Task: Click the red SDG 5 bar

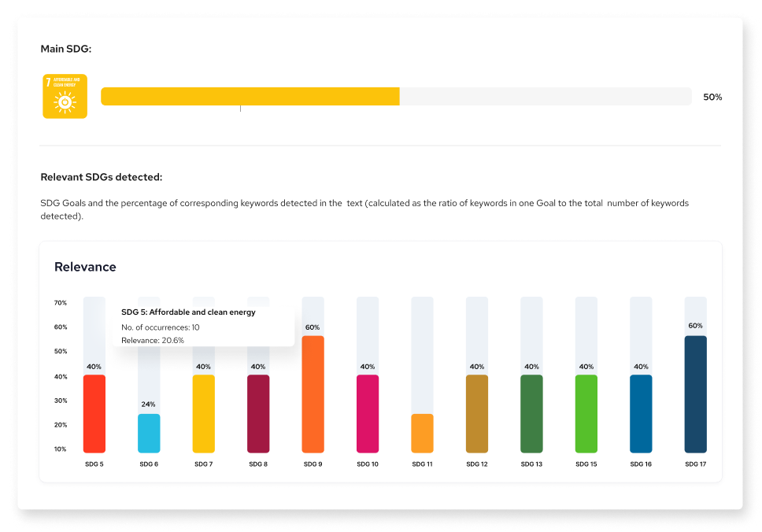Action: pyautogui.click(x=94, y=413)
